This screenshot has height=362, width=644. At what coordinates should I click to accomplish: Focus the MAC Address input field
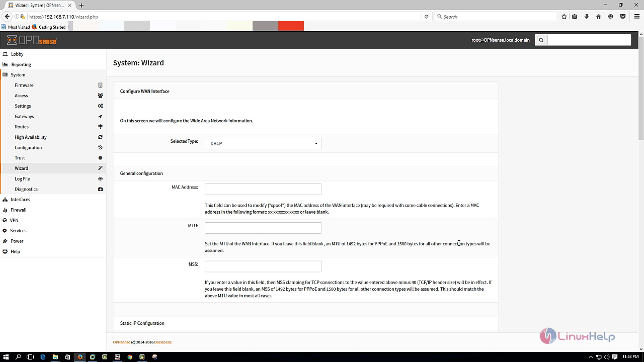pos(263,189)
